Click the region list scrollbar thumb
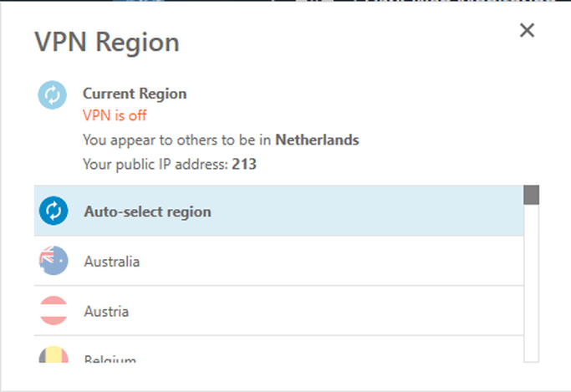 (x=531, y=195)
